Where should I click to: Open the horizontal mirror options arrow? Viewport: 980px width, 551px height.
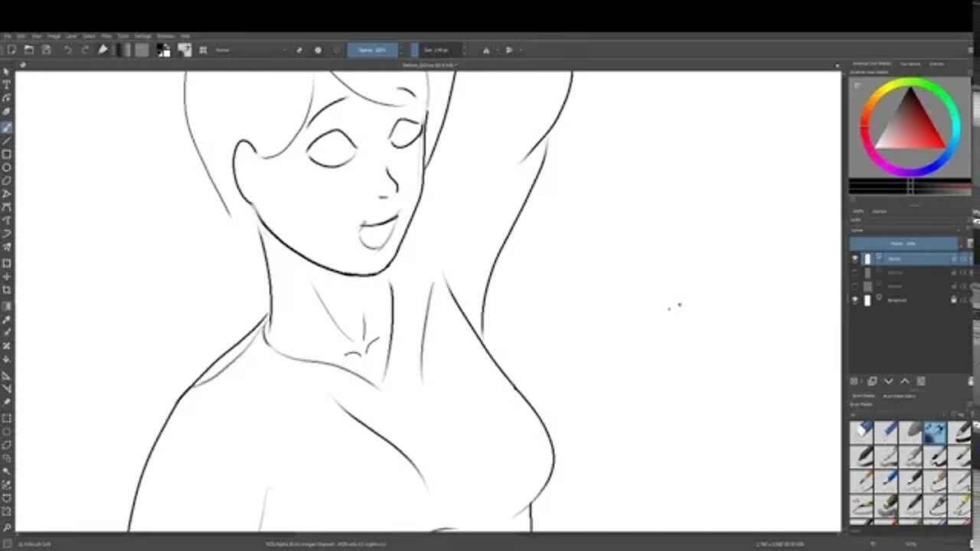(x=496, y=50)
